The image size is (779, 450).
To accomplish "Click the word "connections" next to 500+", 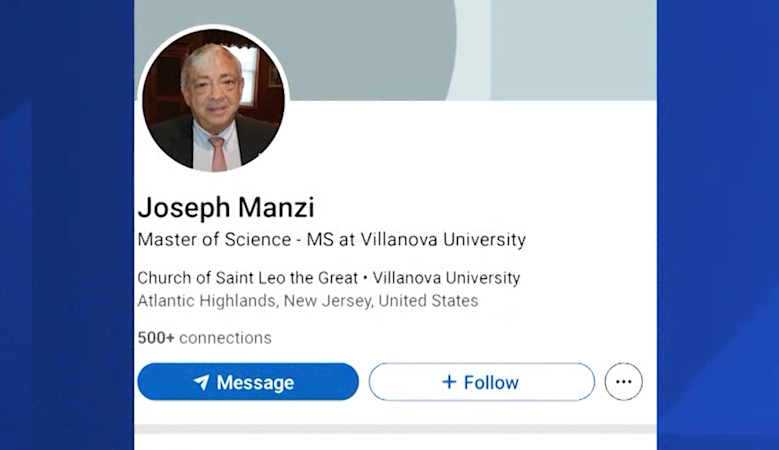I will [x=225, y=338].
